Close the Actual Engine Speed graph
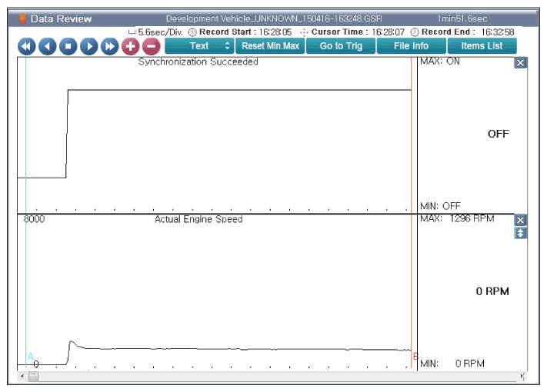Viewport: 547px width, 392px height. pos(520,221)
